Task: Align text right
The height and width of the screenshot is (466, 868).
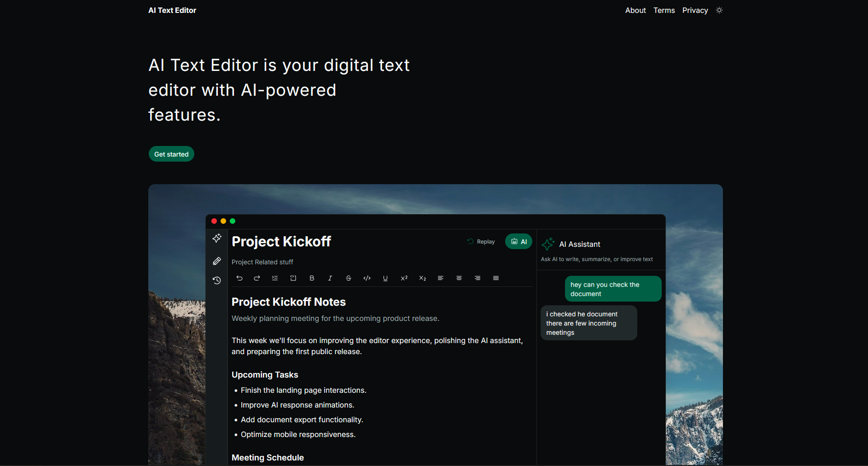Action: 478,278
